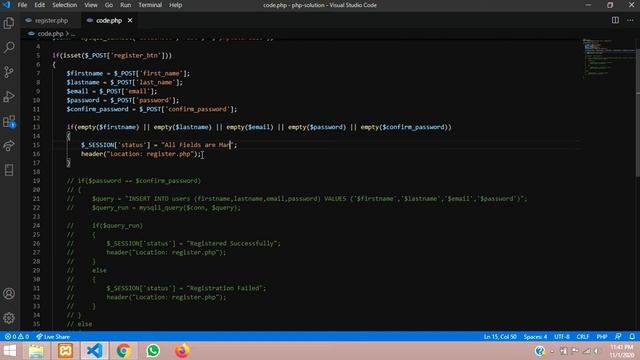This screenshot has width=640, height=360.
Task: Click the errors and warnings status indicator
Action: click(17, 337)
